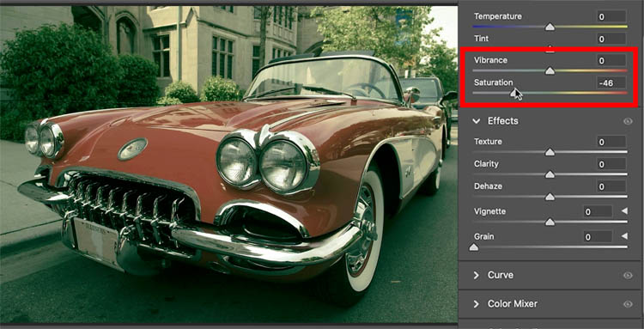
Task: Click the Vibrance slider handle
Action: coord(550,71)
